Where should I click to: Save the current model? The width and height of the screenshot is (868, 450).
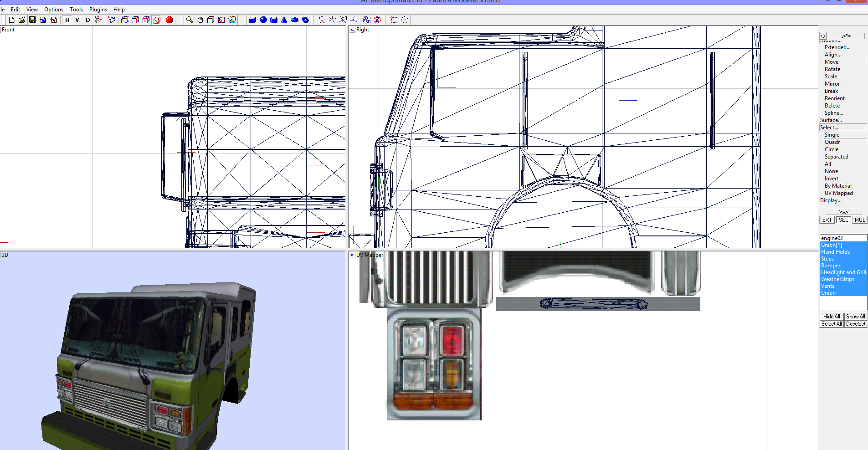(x=32, y=20)
